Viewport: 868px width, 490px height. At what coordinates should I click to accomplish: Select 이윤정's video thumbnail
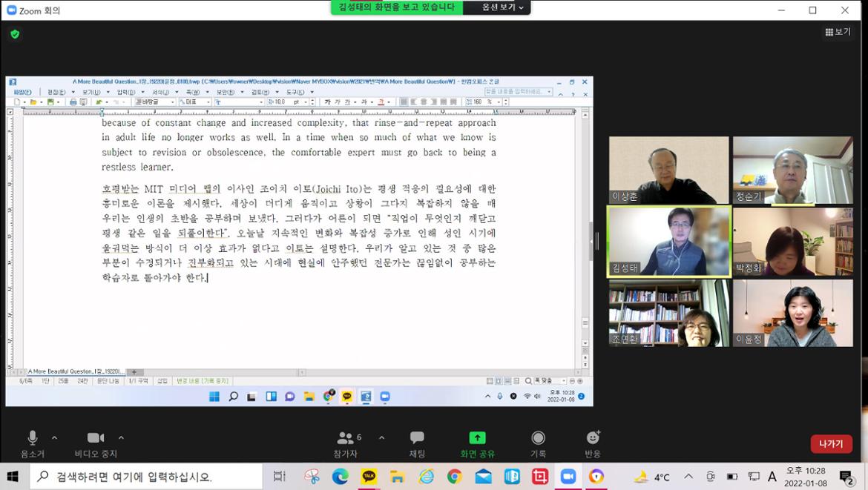tap(792, 313)
